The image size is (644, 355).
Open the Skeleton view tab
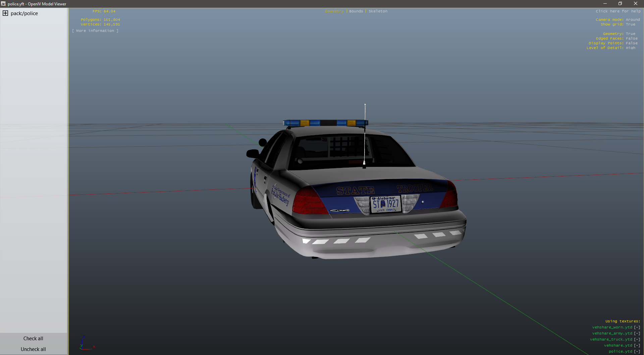pyautogui.click(x=378, y=11)
